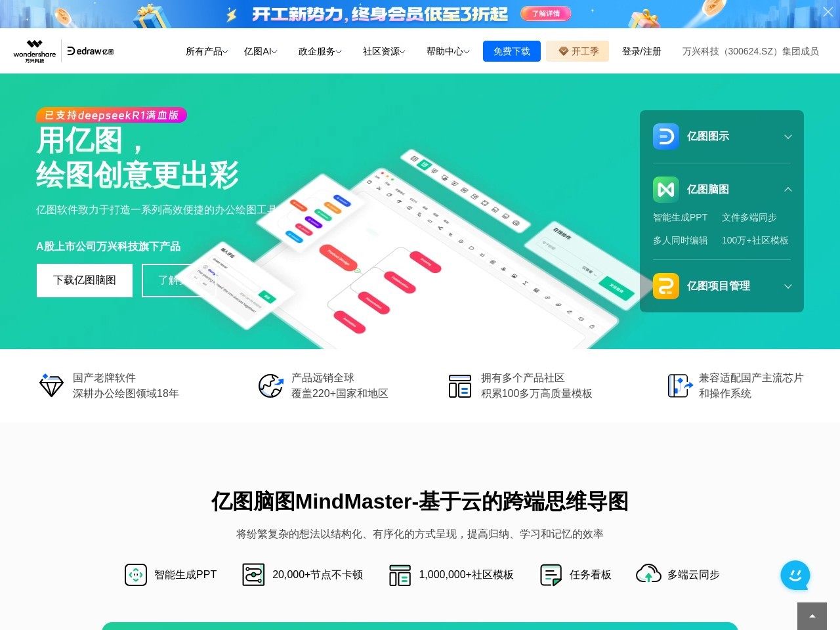Select 智能生成PPT in product panel
840x630 pixels.
click(681, 217)
